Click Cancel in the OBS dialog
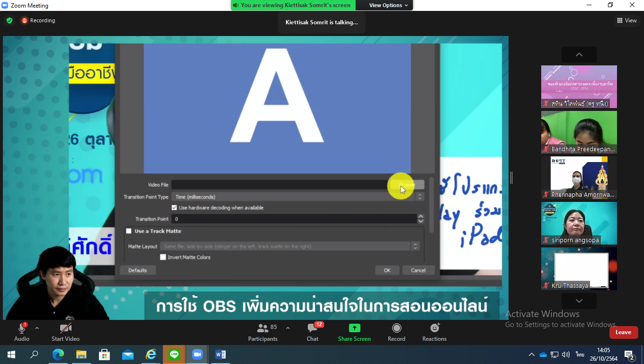The height and width of the screenshot is (364, 644). pyautogui.click(x=418, y=270)
